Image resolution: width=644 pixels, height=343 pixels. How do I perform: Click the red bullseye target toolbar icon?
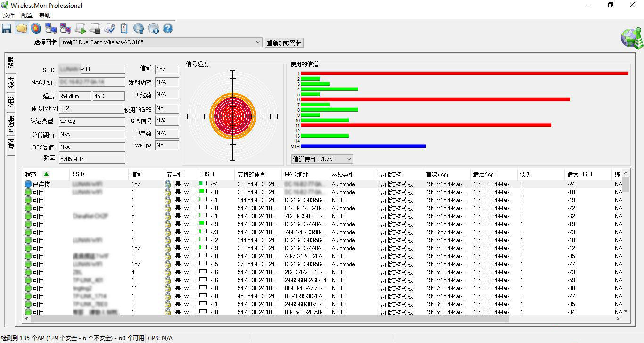click(x=36, y=29)
